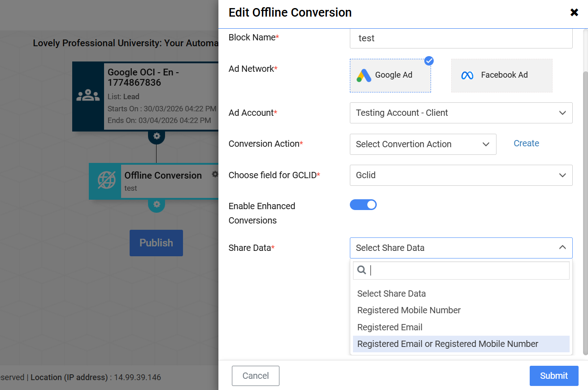This screenshot has width=588, height=390.
Task: Click the Block Name text field
Action: coord(461,39)
